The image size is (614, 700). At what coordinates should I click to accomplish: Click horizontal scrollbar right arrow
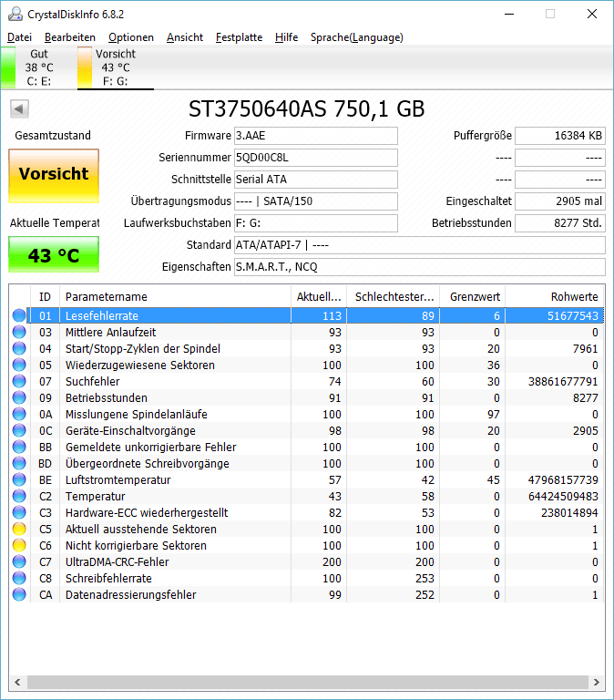pos(597,682)
